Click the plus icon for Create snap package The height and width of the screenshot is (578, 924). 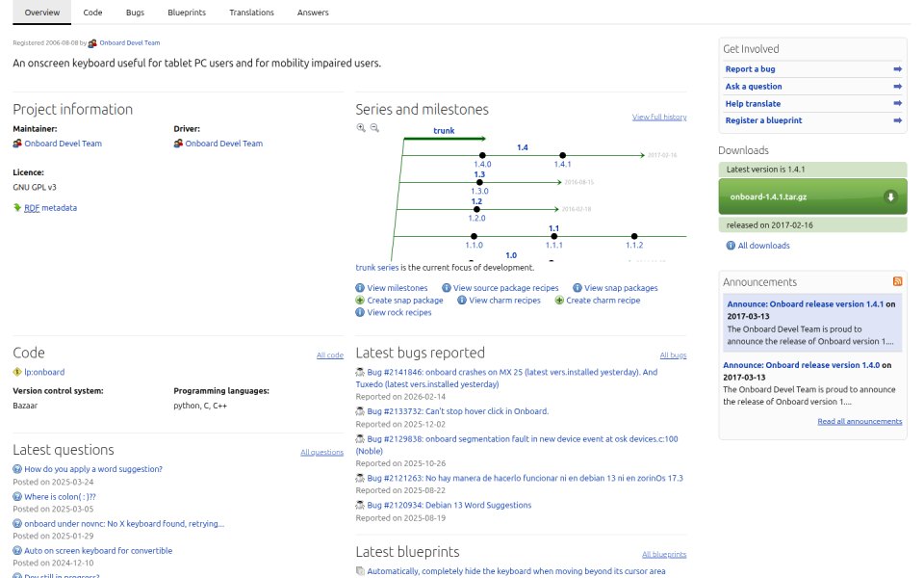[x=360, y=301]
